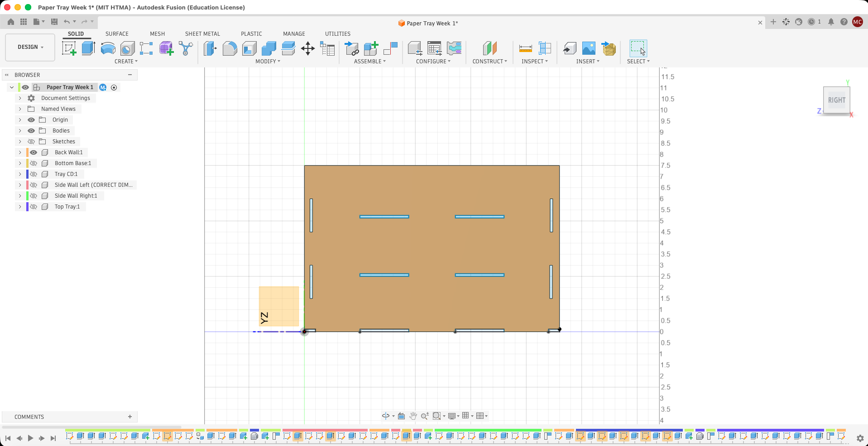Select the Move/Copy tool

point(308,48)
